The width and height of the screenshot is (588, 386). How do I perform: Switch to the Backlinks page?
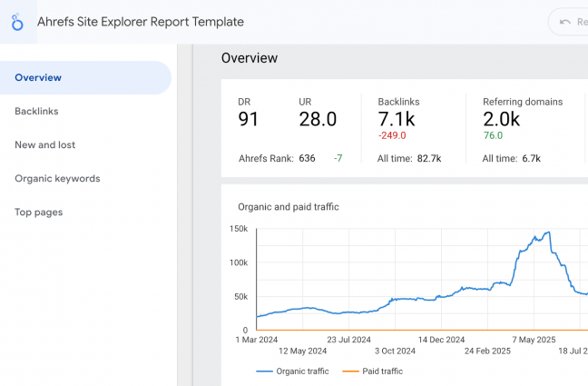click(36, 112)
